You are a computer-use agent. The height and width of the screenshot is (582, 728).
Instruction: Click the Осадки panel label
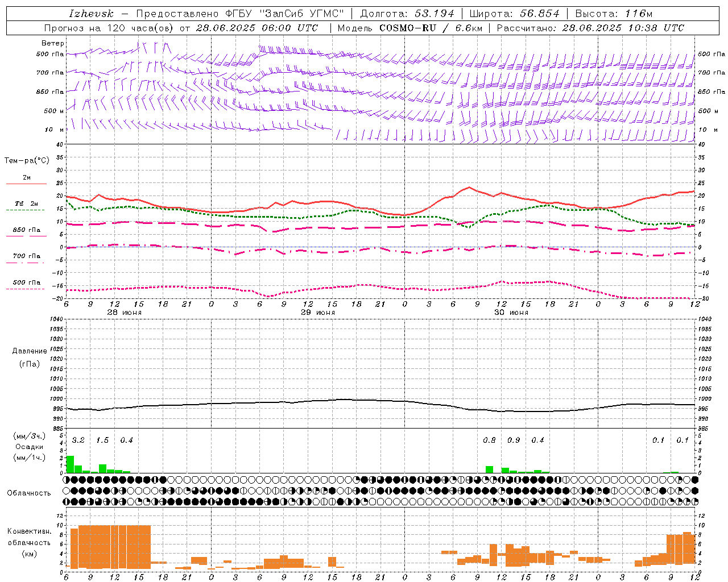point(29,447)
